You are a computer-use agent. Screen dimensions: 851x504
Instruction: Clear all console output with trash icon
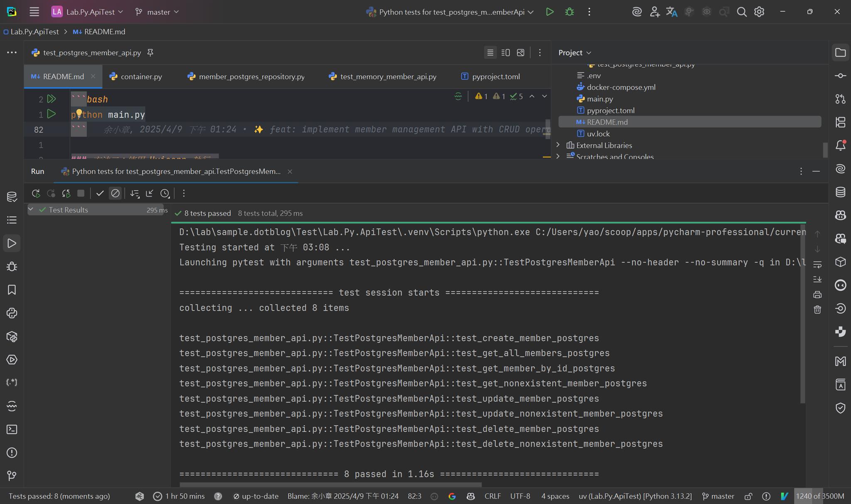[817, 310]
